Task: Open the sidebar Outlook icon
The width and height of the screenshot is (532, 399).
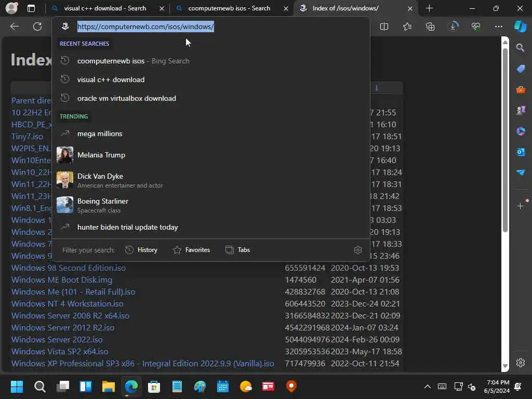Action: coord(521,152)
